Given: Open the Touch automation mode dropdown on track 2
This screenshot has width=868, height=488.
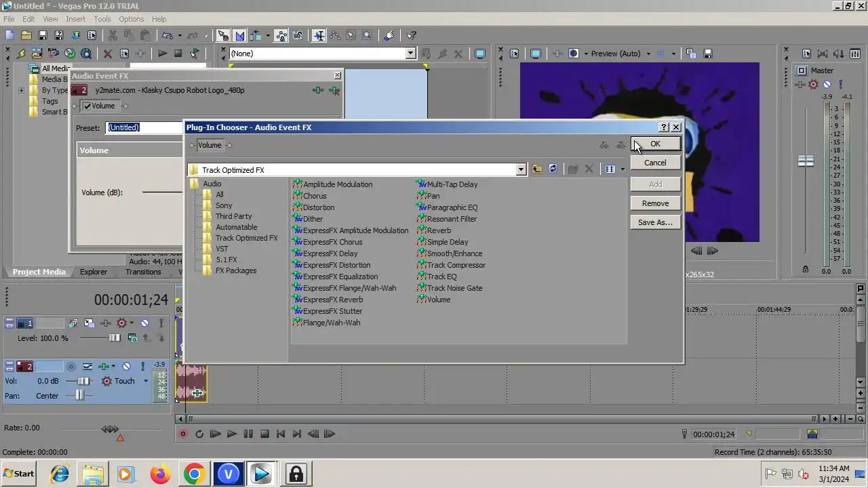Looking at the screenshot, I should point(145,381).
